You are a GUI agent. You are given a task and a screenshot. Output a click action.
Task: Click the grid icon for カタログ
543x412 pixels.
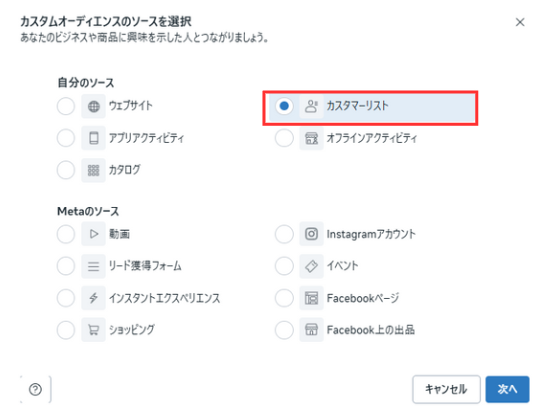[94, 170]
